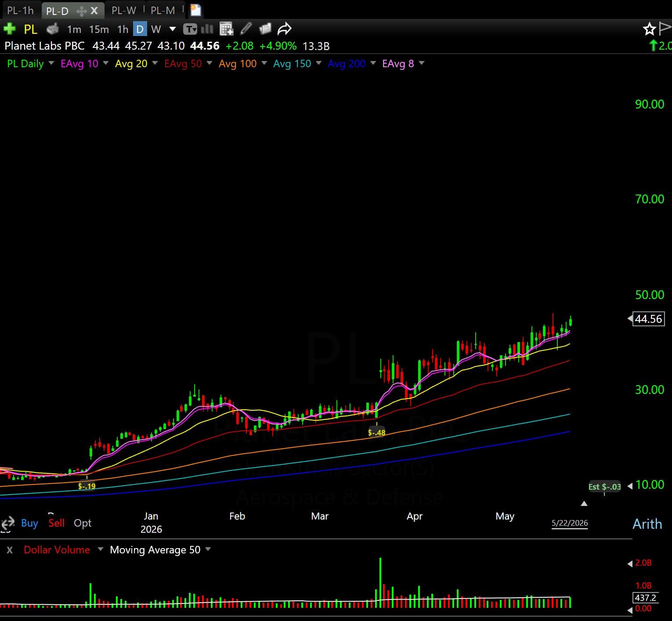Open the calendar grid add icon
The image size is (672, 621).
227,29
